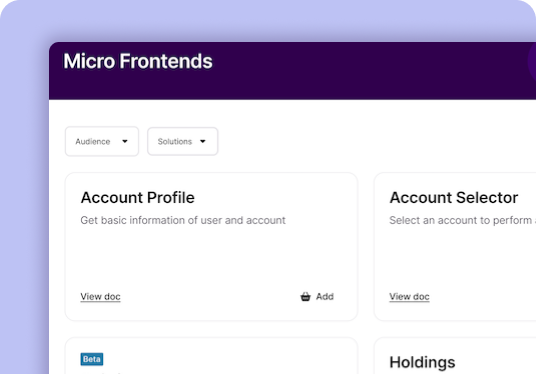Viewport: 536px width, 374px height.
Task: Click the card containing the Beta badge
Action: (x=211, y=356)
